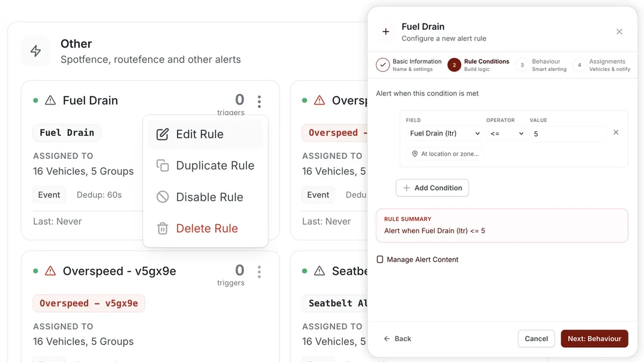
Task: Open the Operator dropdown showing <=
Action: 506,134
